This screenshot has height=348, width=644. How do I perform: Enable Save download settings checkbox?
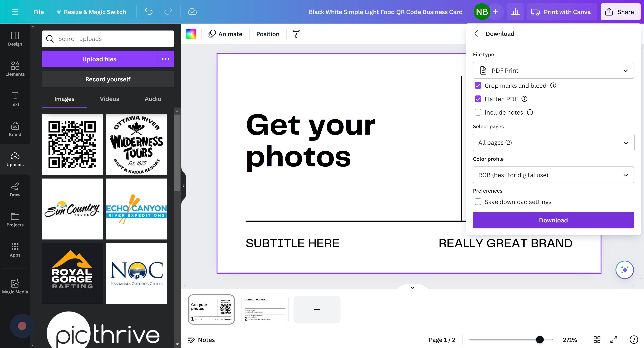coord(478,202)
